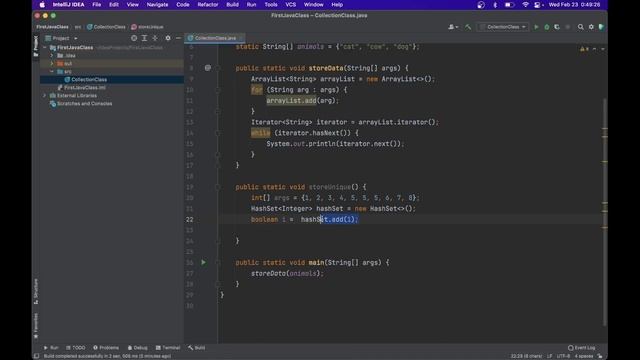
Task: Click the cursor position indicator in status bar
Action: [526, 356]
